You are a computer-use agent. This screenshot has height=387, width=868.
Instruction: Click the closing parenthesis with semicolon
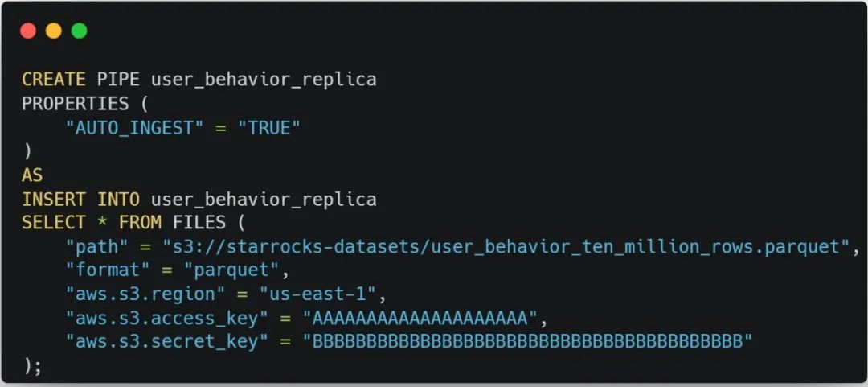31,367
